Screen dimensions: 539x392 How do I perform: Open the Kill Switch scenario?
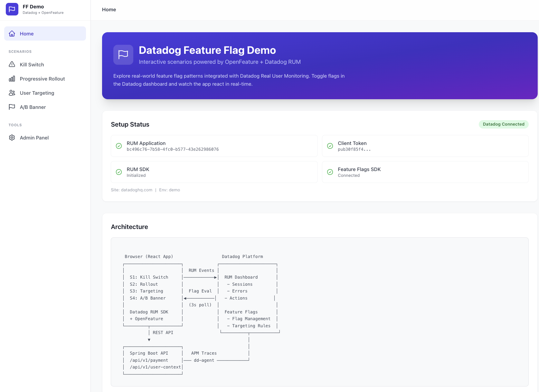[x=45, y=64]
